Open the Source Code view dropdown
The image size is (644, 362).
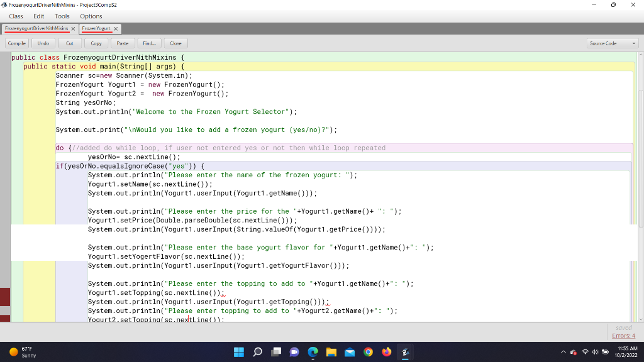tap(613, 43)
